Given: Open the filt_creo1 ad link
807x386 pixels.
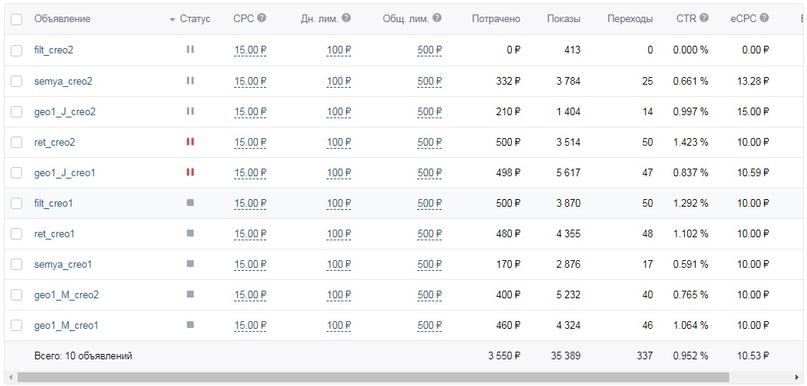Looking at the screenshot, I should (54, 203).
